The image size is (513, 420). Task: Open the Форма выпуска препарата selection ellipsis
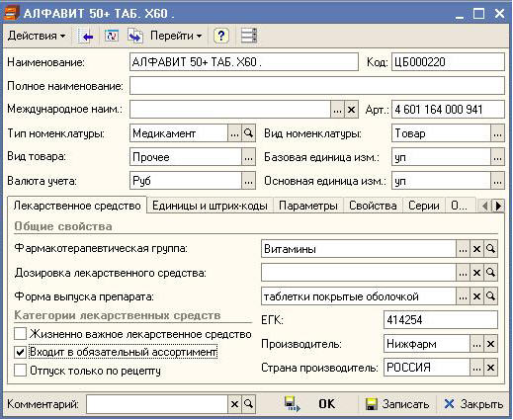coord(463,296)
